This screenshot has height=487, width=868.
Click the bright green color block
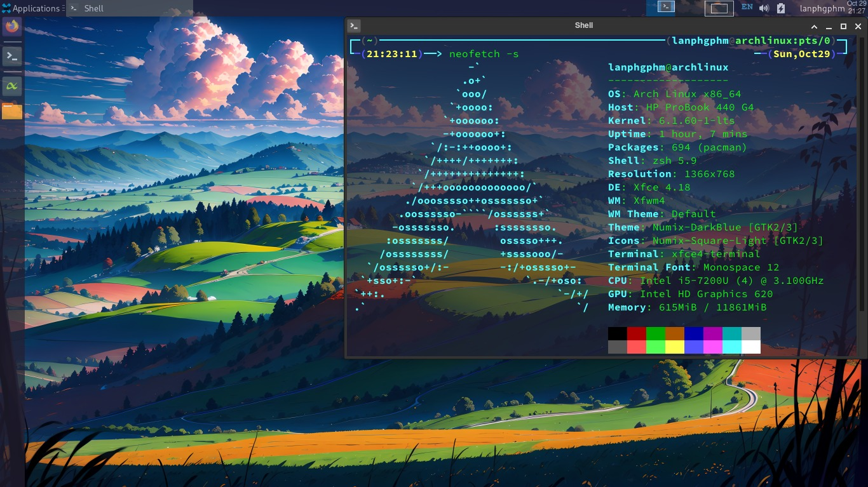pyautogui.click(x=656, y=347)
